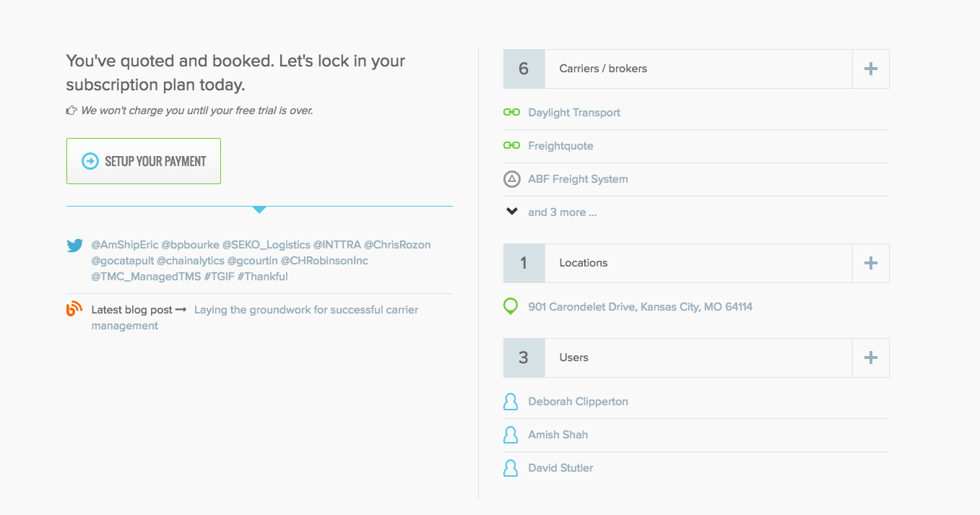Click the arrow icon in Setup Your Payment

[90, 161]
